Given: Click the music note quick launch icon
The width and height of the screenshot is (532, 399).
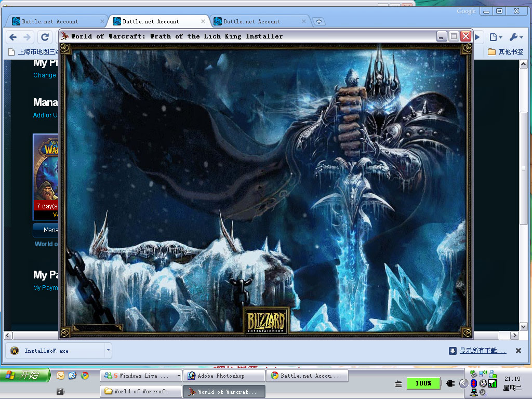Looking at the screenshot, I should pos(60,391).
